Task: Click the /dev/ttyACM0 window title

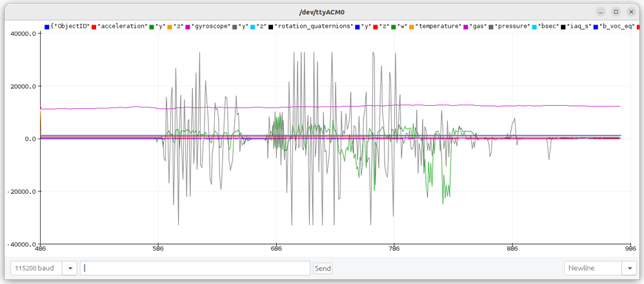Action: [321, 12]
